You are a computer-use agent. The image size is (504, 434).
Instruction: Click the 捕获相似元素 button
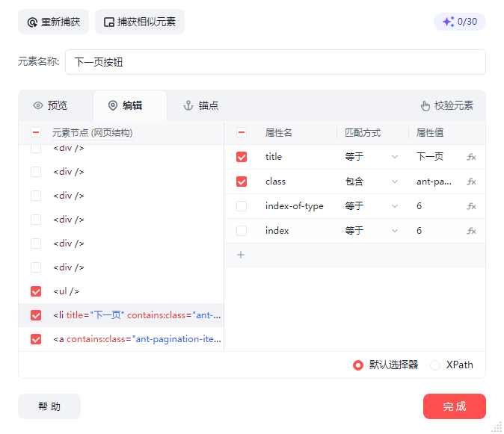(x=140, y=22)
